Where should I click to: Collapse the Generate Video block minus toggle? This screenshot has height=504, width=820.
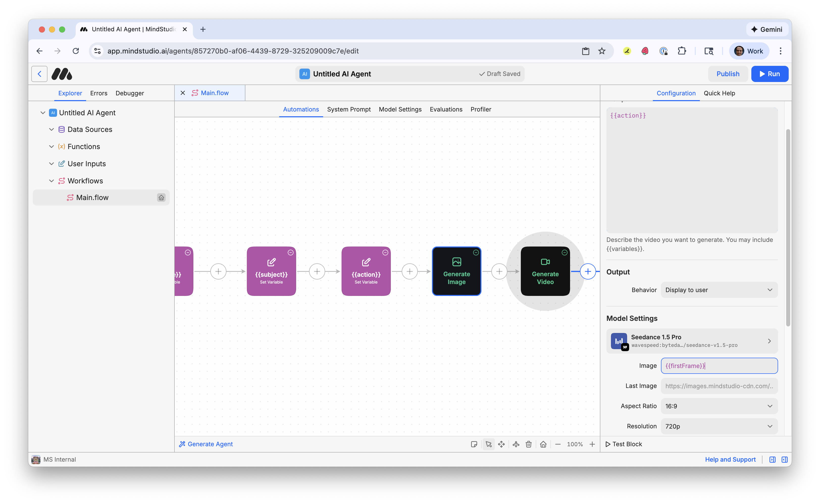coord(565,253)
